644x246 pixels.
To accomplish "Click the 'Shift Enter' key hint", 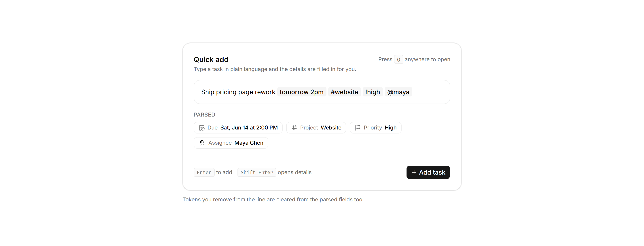I will click(x=257, y=172).
